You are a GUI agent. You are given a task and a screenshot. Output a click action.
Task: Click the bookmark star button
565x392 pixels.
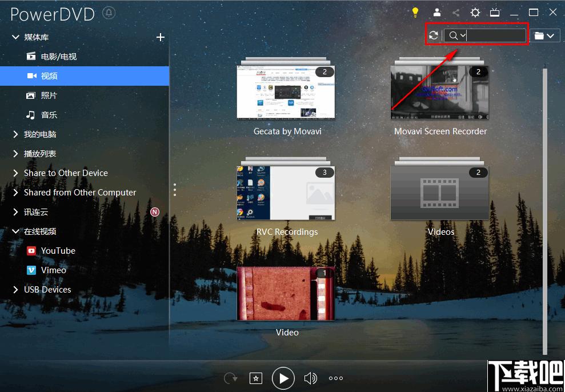pos(256,378)
